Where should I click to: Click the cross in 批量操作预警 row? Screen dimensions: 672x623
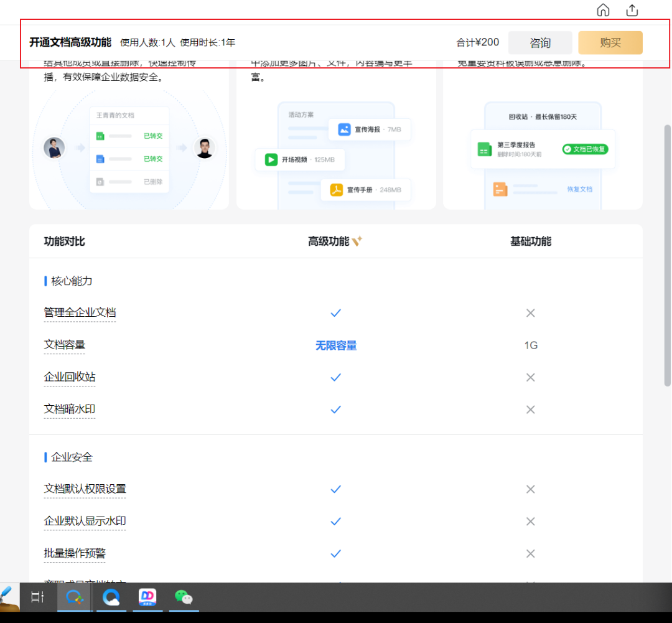point(531,553)
